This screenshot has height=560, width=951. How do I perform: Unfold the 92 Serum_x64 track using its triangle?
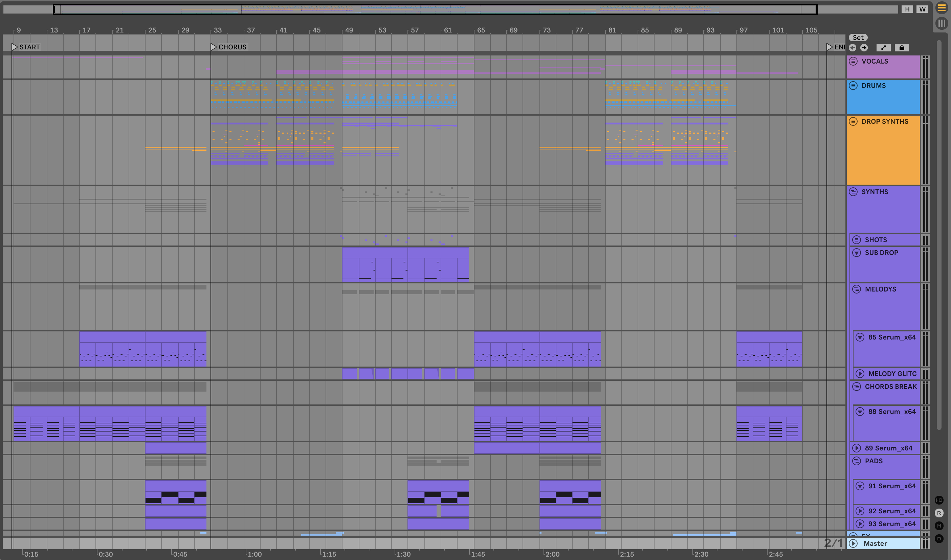pos(860,511)
